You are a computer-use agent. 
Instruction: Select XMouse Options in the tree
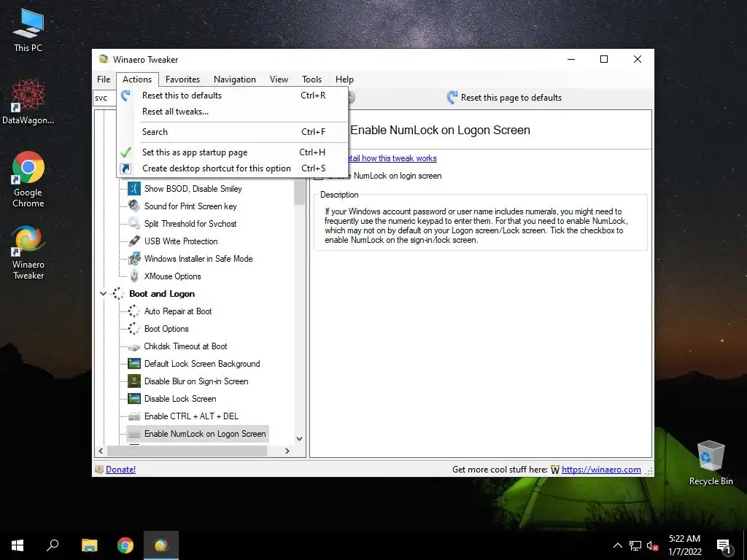172,276
